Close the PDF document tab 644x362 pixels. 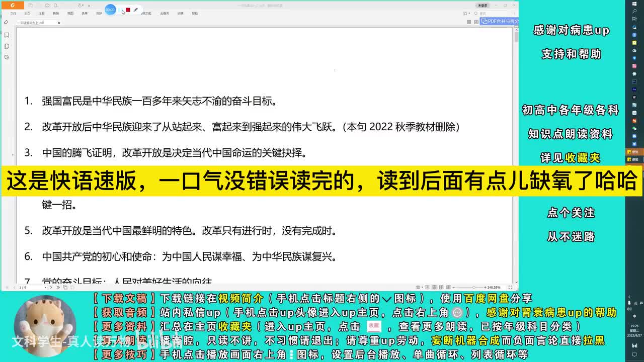pyautogui.click(x=59, y=23)
